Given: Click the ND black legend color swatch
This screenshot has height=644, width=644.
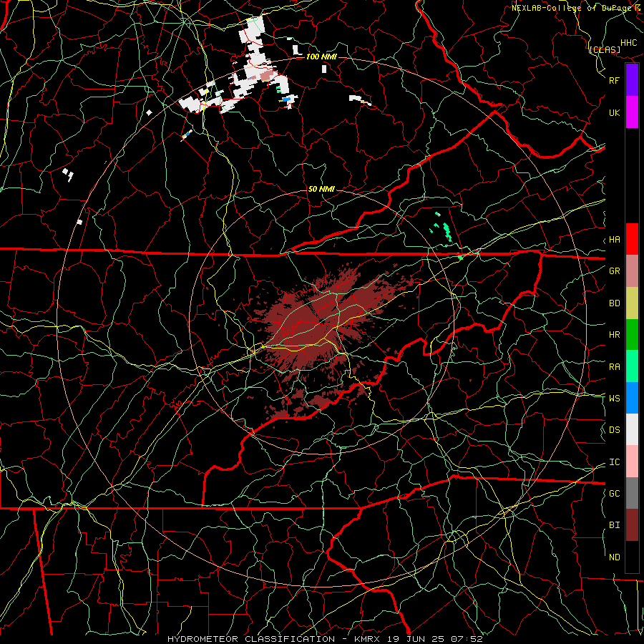Looking at the screenshot, I should click(632, 557).
